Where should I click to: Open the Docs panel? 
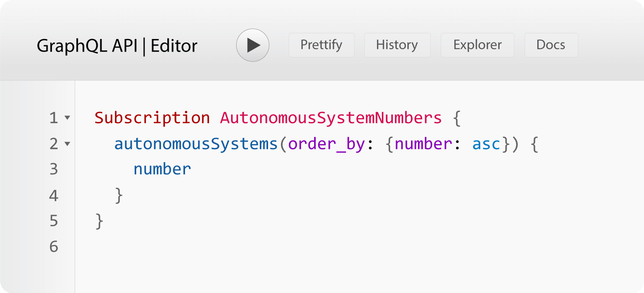(x=551, y=45)
